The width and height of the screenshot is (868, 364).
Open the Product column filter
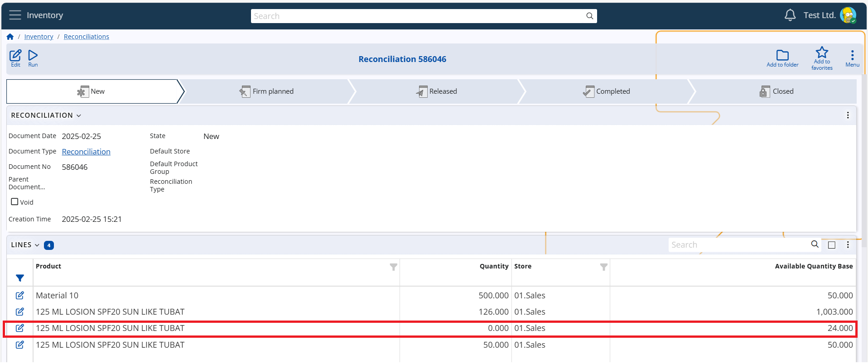pos(393,267)
